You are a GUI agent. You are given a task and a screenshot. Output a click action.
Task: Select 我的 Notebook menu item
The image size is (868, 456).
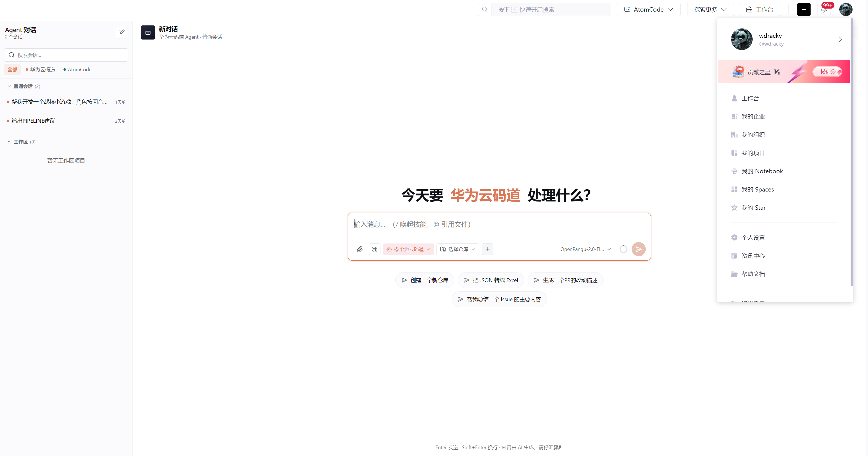click(784, 171)
